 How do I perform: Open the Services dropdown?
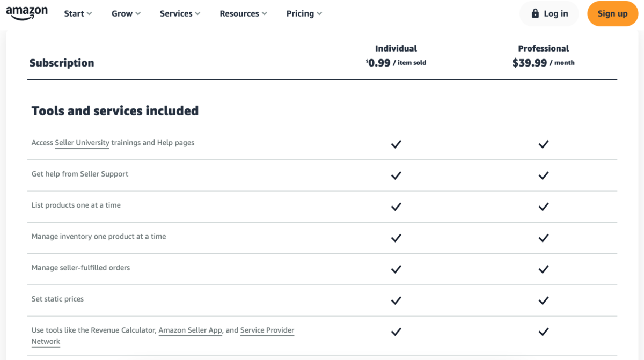point(180,13)
